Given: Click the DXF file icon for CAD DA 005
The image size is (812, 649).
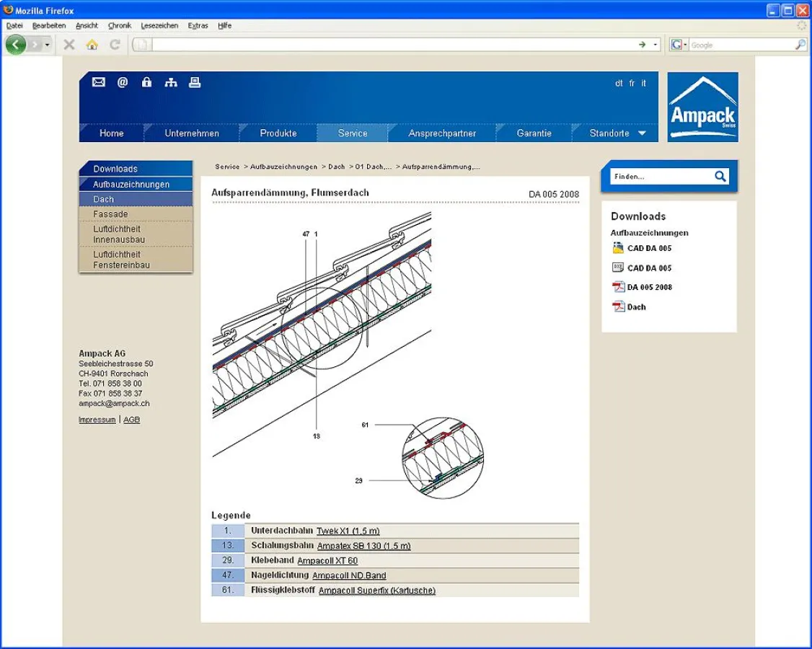Looking at the screenshot, I should click(x=618, y=268).
